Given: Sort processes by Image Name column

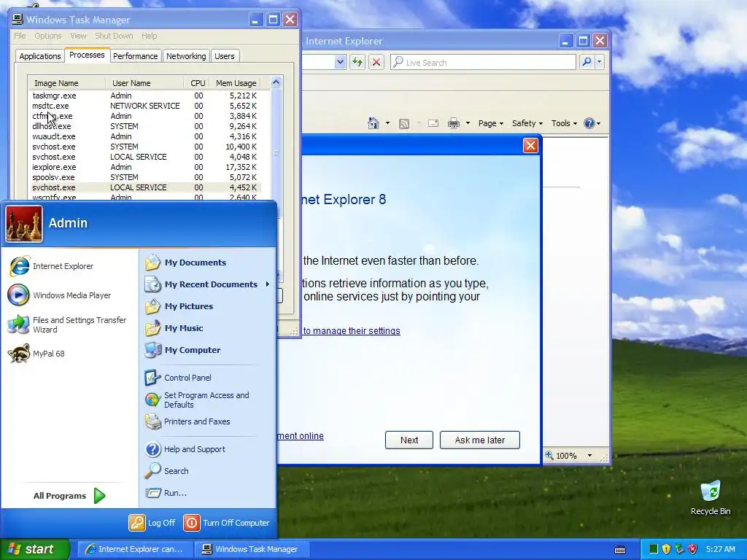Looking at the screenshot, I should coord(66,83).
